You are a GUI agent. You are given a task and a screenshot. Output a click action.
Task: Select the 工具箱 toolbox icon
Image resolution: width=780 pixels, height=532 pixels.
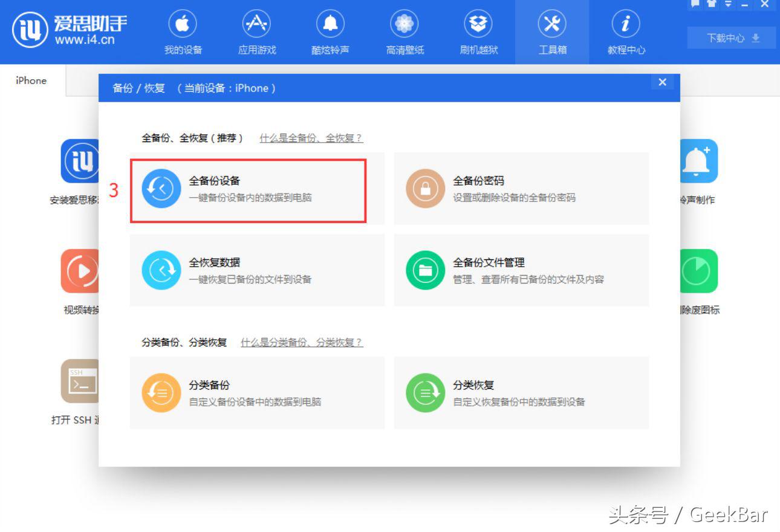click(552, 31)
